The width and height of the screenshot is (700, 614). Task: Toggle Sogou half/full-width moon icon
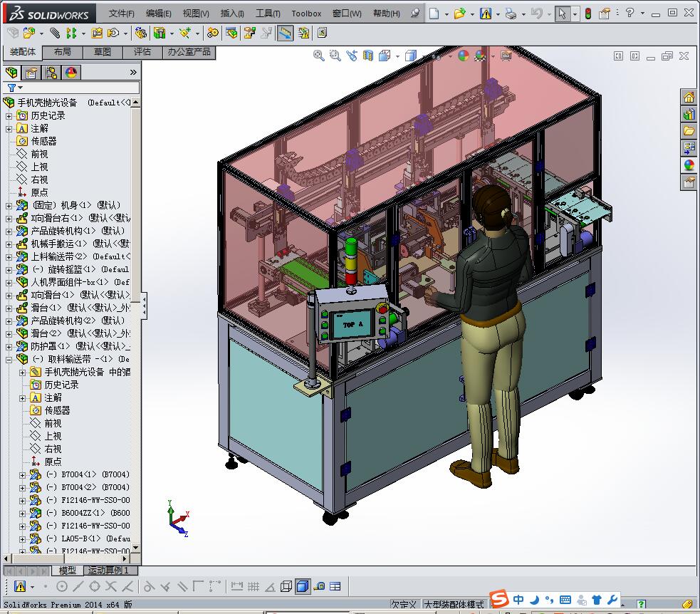pos(534,600)
